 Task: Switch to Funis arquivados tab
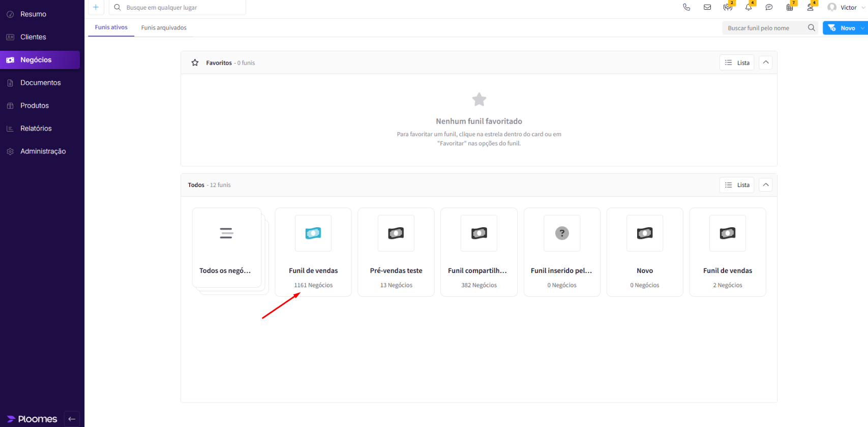click(x=164, y=27)
